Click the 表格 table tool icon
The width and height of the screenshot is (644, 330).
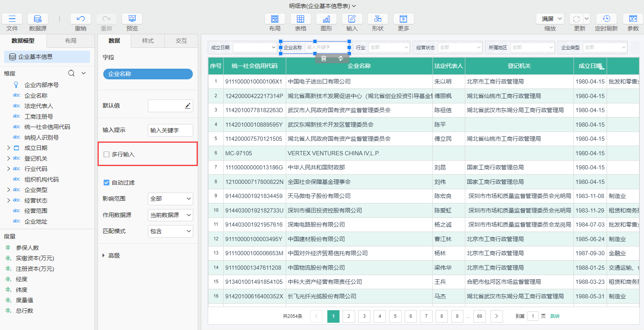coord(300,19)
